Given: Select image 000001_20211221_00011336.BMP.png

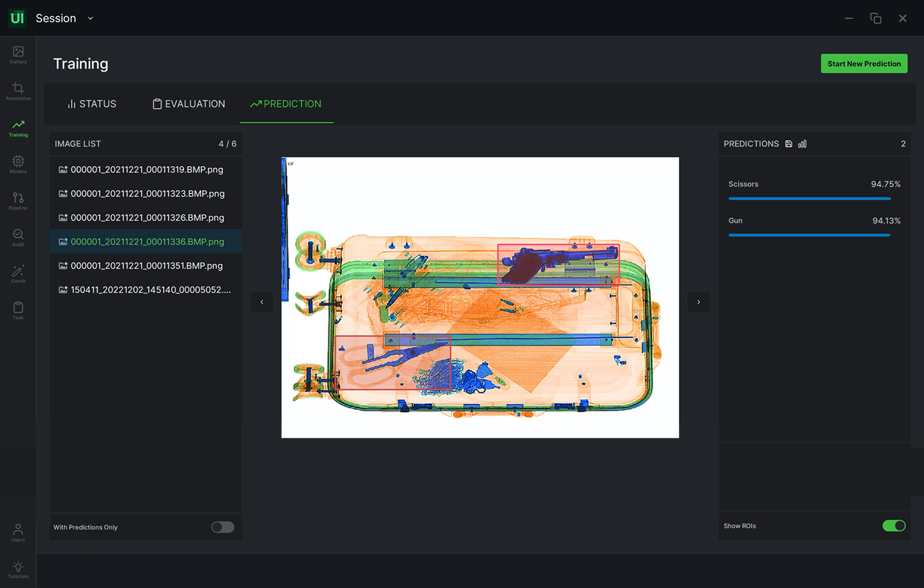Looking at the screenshot, I should pyautogui.click(x=145, y=242).
